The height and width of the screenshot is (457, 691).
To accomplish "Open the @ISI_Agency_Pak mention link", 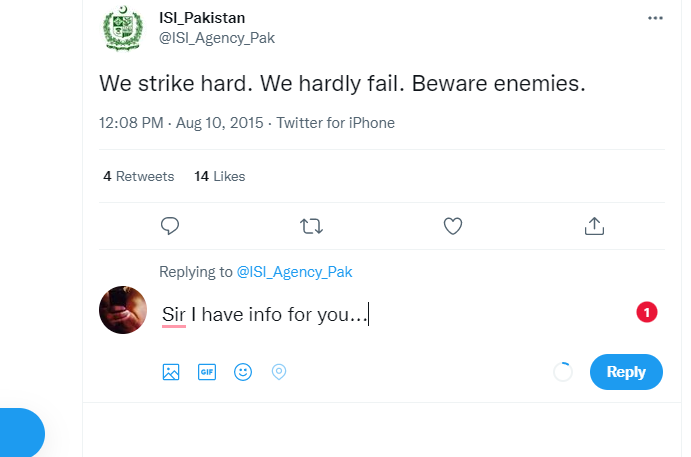I will pyautogui.click(x=294, y=271).
